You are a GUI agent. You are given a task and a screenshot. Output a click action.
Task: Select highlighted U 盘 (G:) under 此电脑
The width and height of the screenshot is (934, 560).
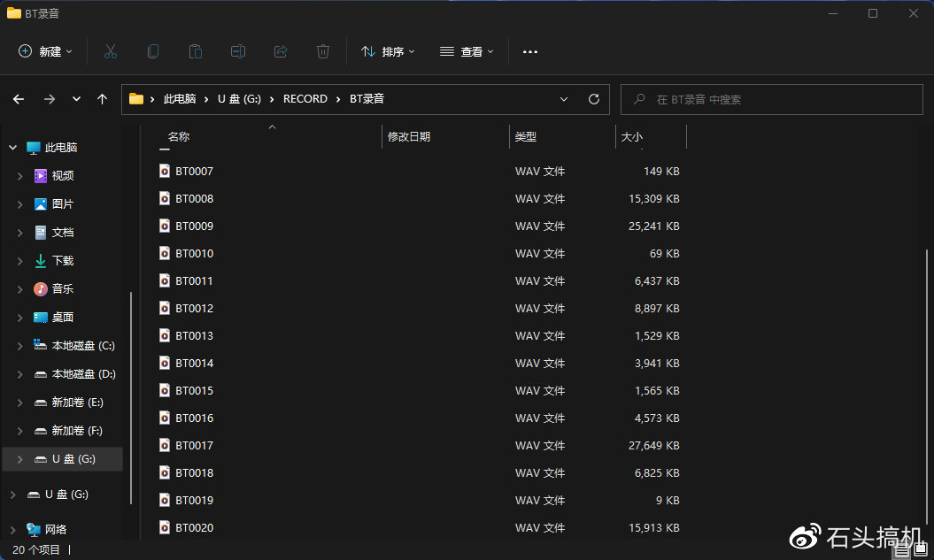[x=63, y=459]
